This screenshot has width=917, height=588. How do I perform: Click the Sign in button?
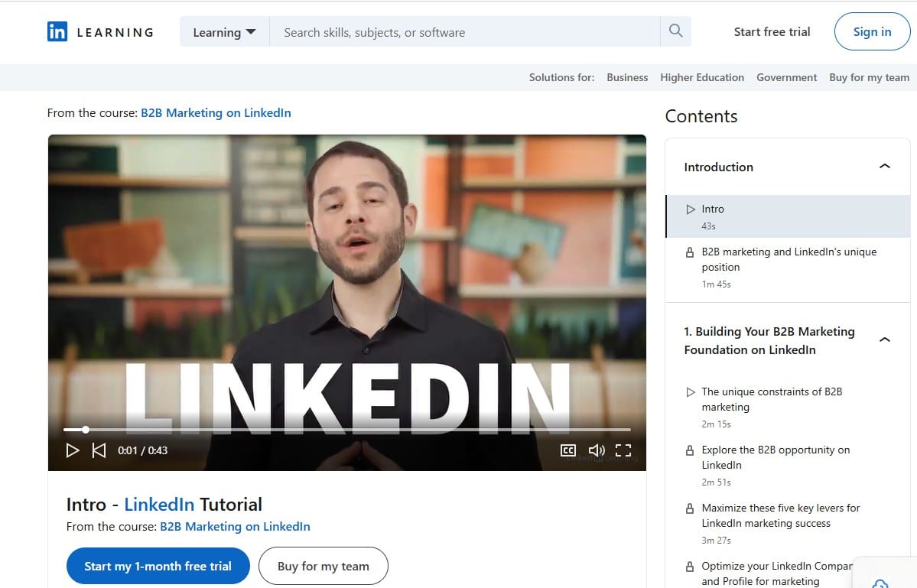click(872, 31)
